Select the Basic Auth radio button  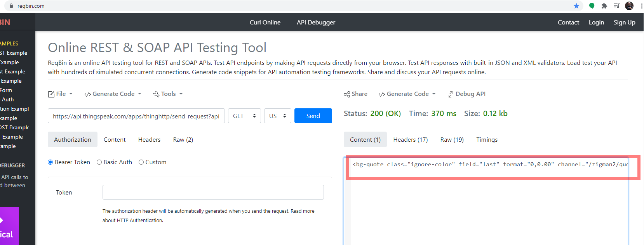pos(99,162)
